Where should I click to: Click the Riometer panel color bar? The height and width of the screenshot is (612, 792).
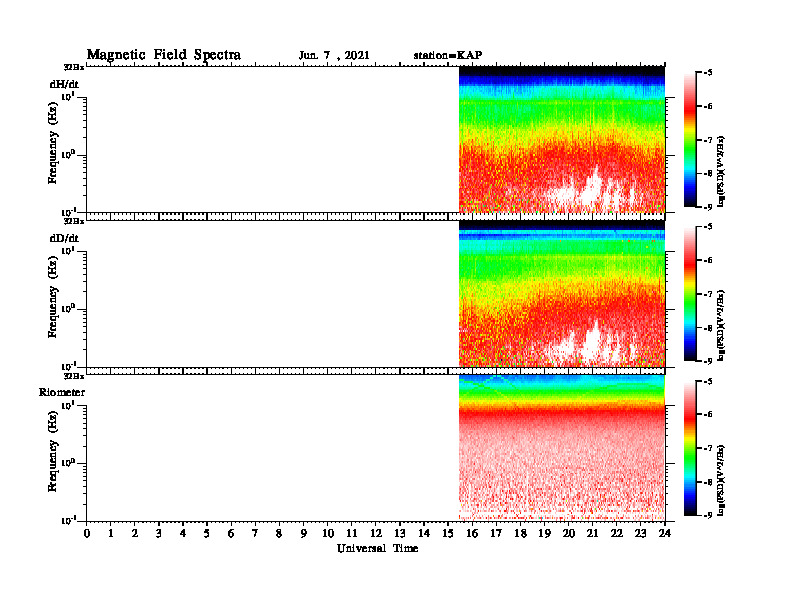(x=689, y=448)
